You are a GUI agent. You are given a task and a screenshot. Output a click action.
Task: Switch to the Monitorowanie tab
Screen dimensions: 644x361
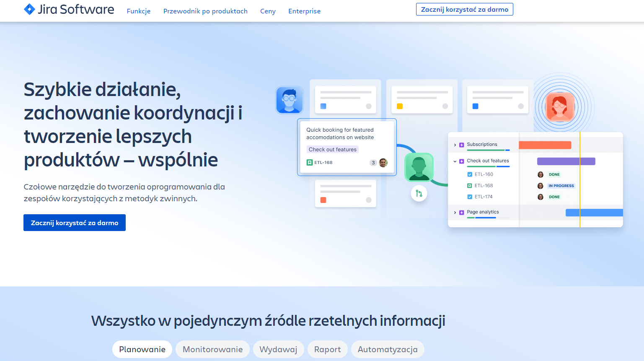coord(212,349)
